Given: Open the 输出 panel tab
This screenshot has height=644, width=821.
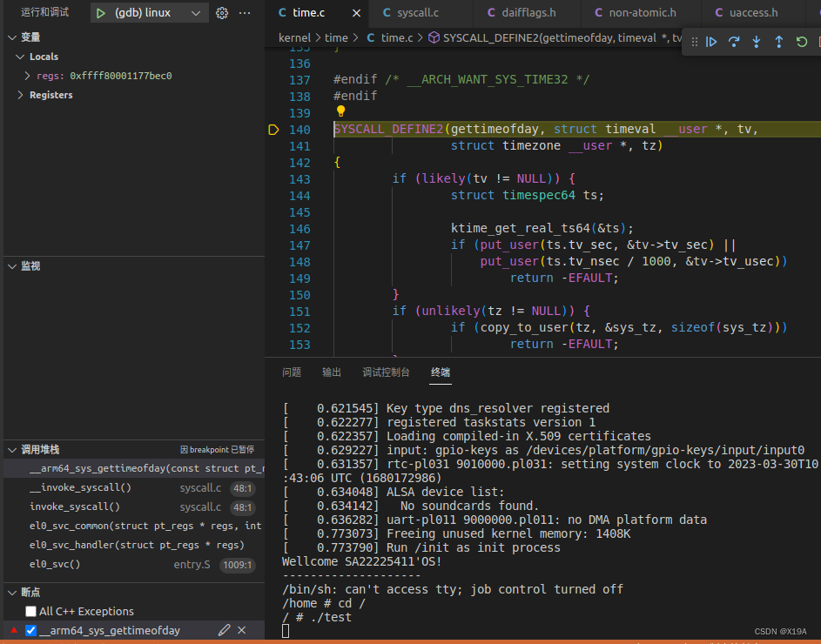Looking at the screenshot, I should 331,372.
